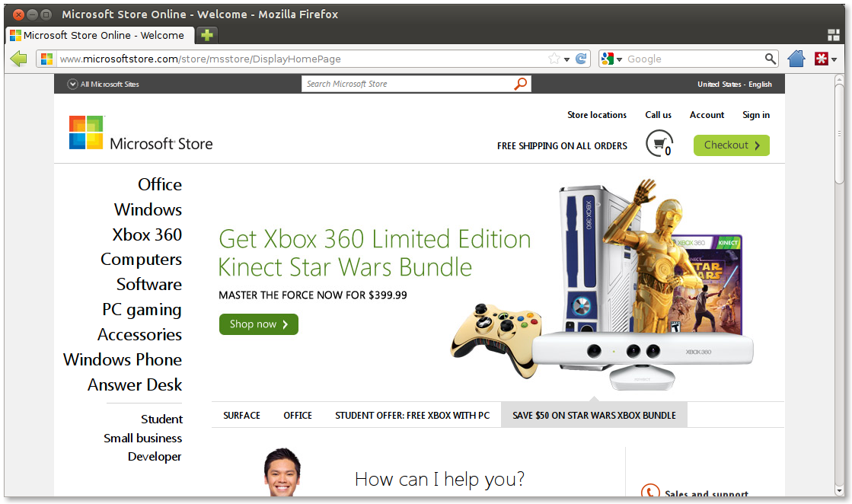Viewport: 852px width, 504px height.
Task: Open the Office category
Action: point(160,185)
